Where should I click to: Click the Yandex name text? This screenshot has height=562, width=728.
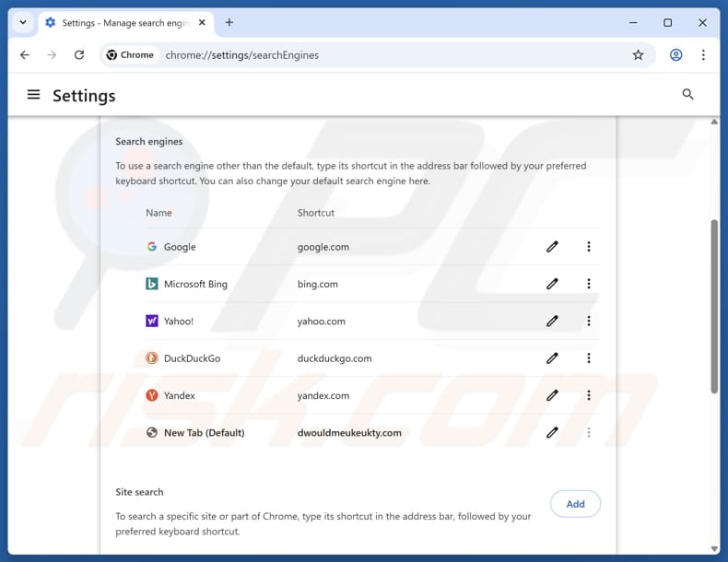coord(179,395)
